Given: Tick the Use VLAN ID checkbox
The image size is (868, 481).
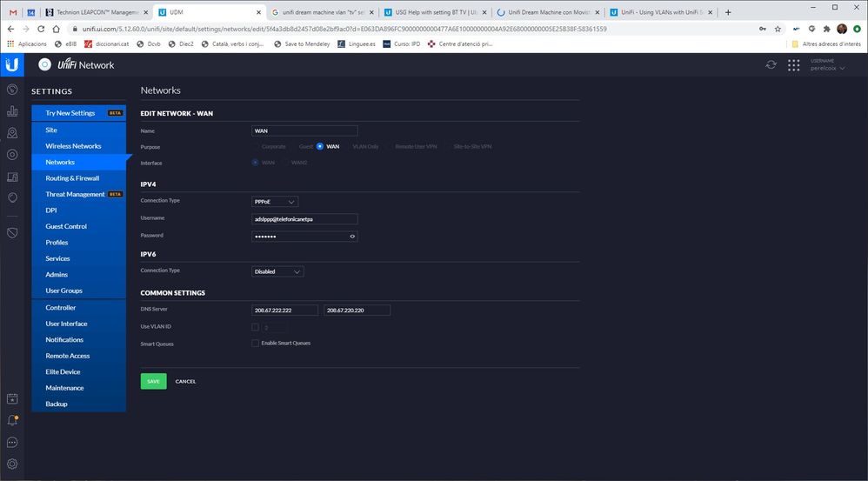Looking at the screenshot, I should tap(255, 327).
